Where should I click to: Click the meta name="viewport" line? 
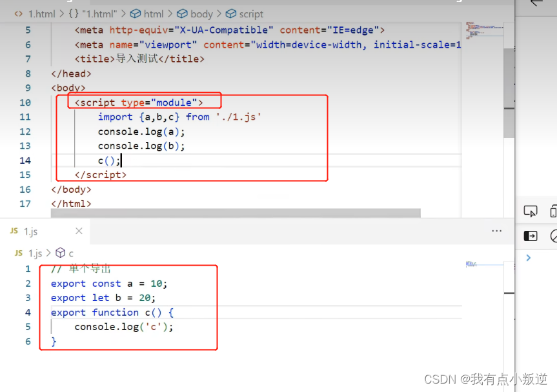coord(268,44)
